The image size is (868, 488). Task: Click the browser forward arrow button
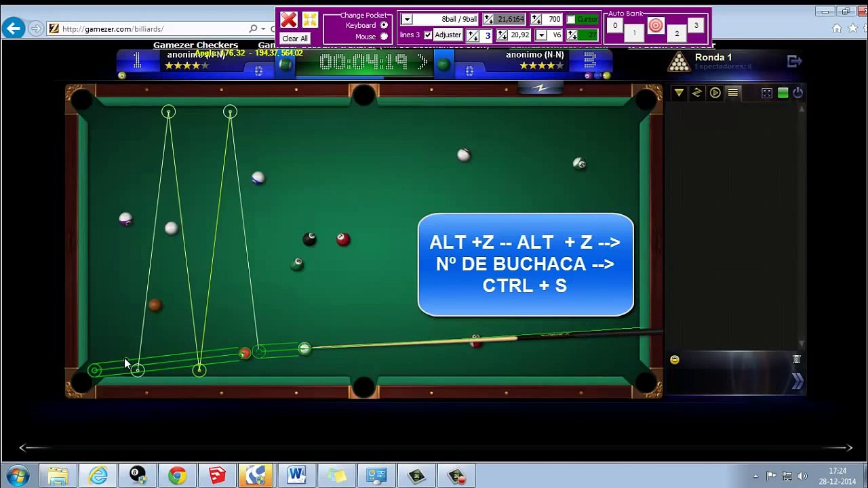tap(36, 29)
